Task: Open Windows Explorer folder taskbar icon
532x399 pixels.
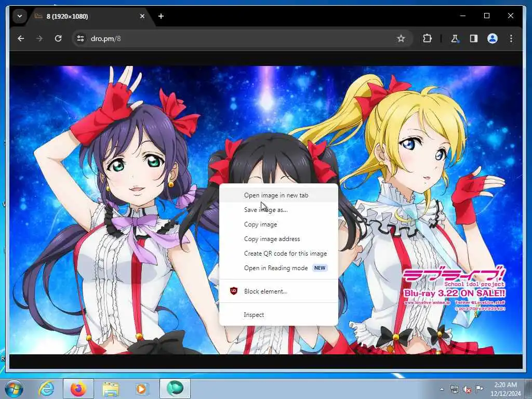Action: point(111,389)
